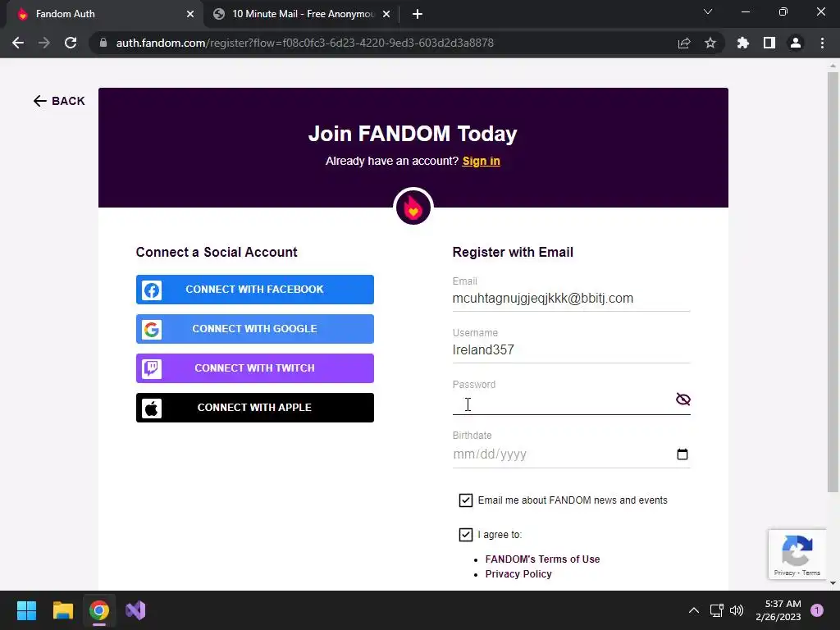Open the Privacy Policy link
840x630 pixels.
(518, 573)
